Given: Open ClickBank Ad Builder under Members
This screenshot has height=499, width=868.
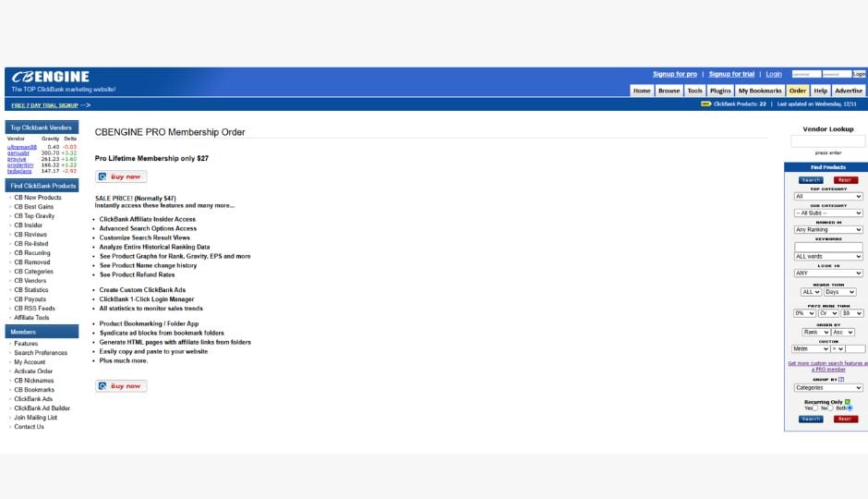Looking at the screenshot, I should (x=42, y=408).
